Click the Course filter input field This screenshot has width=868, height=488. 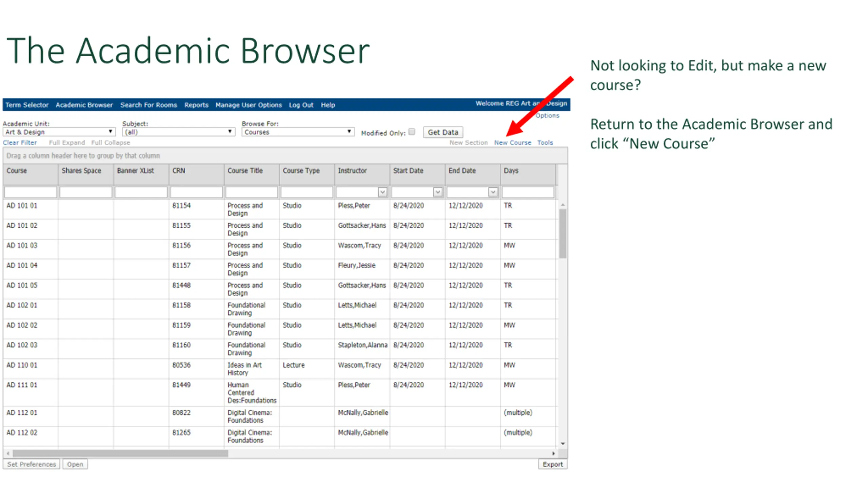(x=31, y=192)
